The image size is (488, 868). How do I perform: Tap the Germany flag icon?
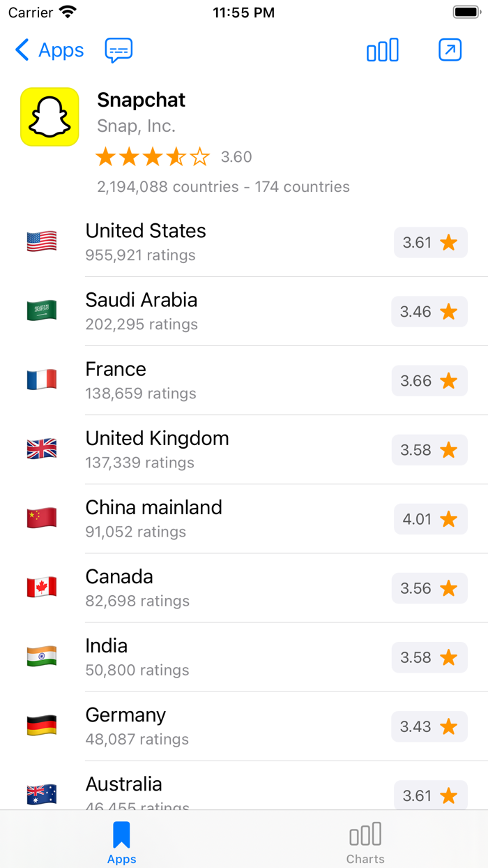(41, 726)
